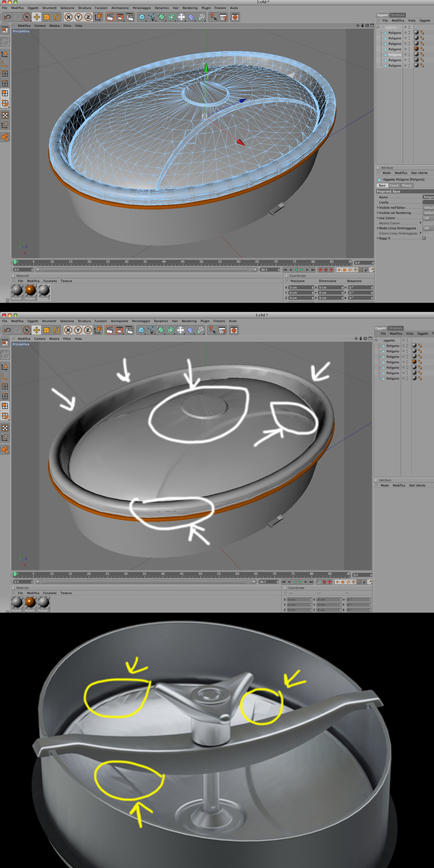The image size is (434, 868).
Task: Click Undo icon in upper window toolbar
Action: tap(7, 17)
